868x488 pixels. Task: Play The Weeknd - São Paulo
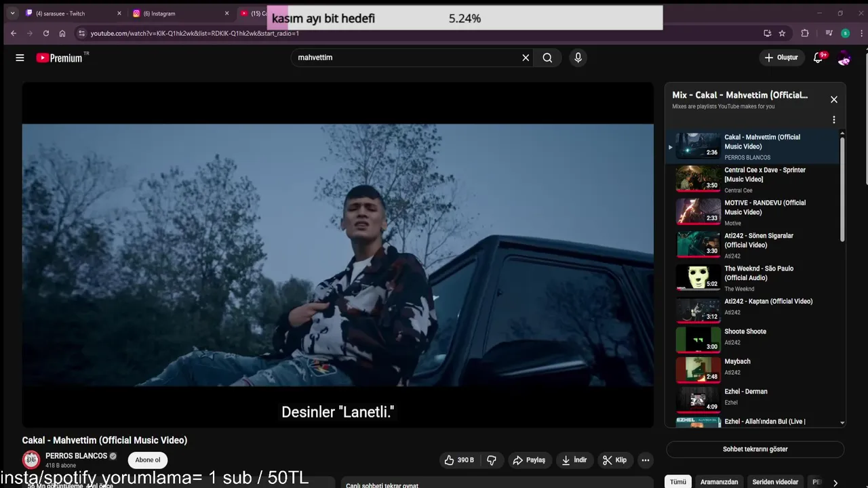[754, 277]
